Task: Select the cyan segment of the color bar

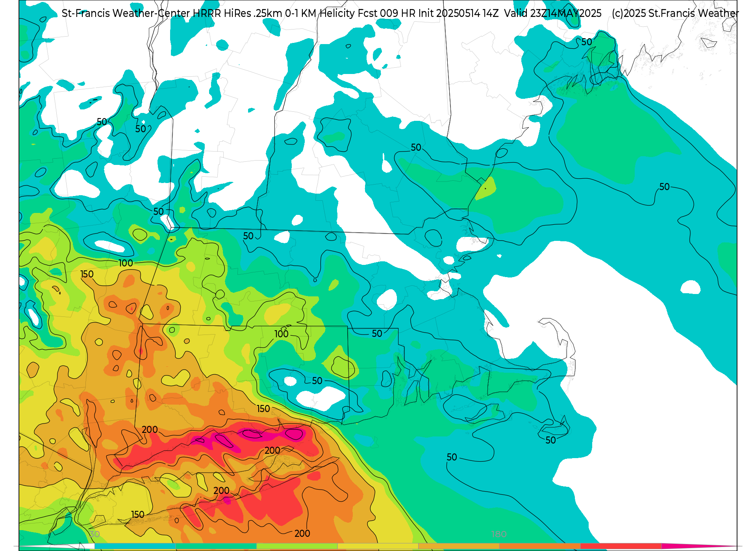Action: click(135, 546)
